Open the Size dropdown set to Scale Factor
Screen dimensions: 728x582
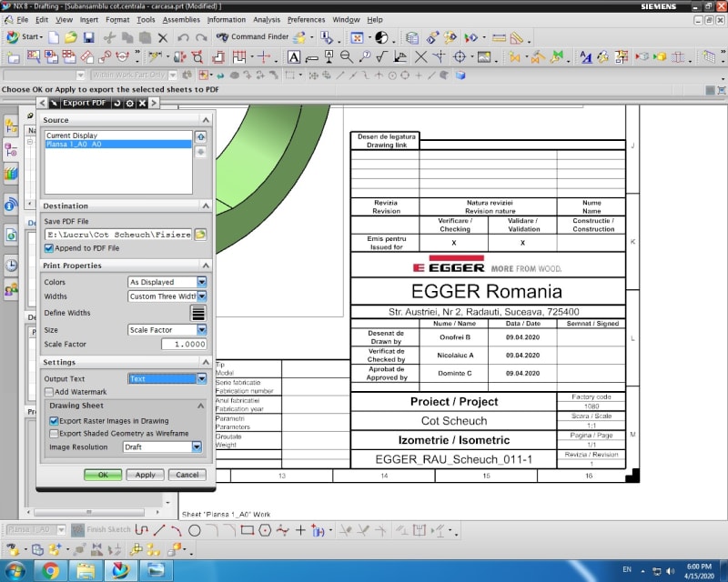click(x=167, y=329)
